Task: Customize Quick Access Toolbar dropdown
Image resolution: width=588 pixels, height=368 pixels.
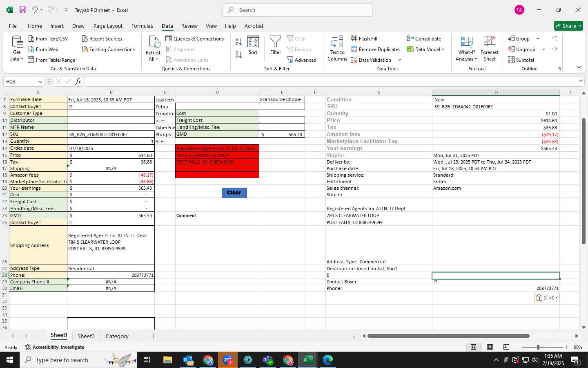Action: click(x=66, y=10)
